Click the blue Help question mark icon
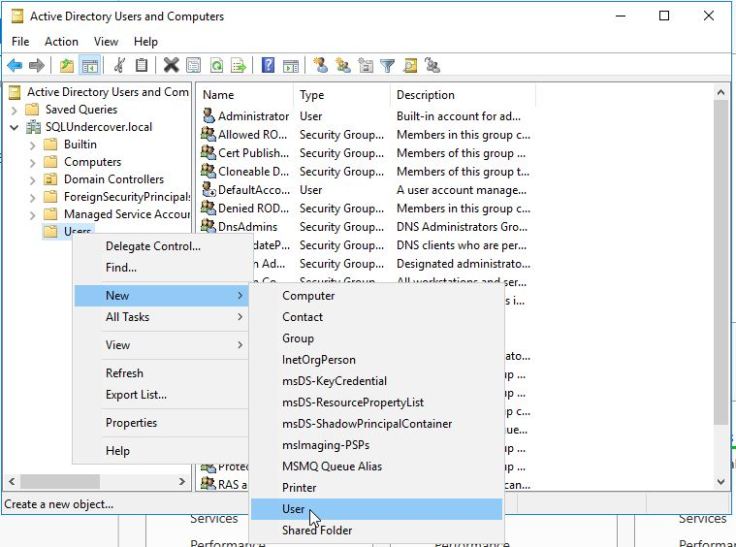Viewport: 736px width, 547px height. [268, 65]
